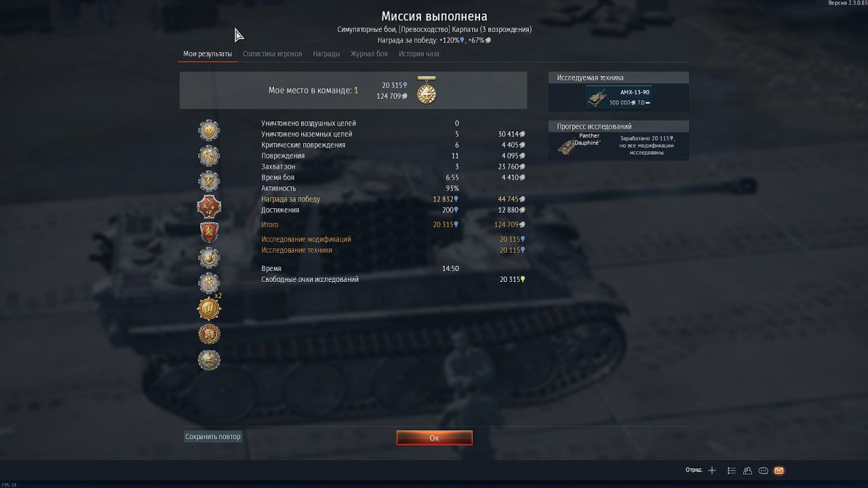Click the Ок button
This screenshot has height=488, width=868.
pos(435,438)
